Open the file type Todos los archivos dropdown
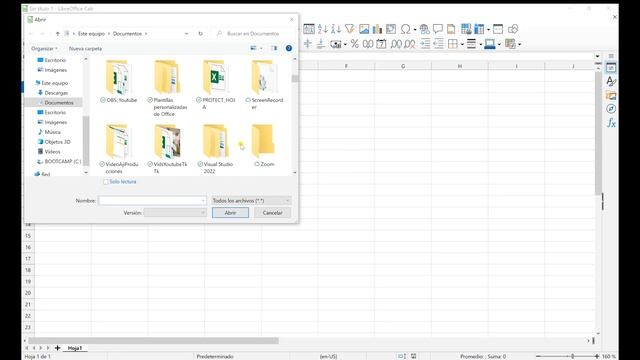The width and height of the screenshot is (640, 360). click(251, 200)
